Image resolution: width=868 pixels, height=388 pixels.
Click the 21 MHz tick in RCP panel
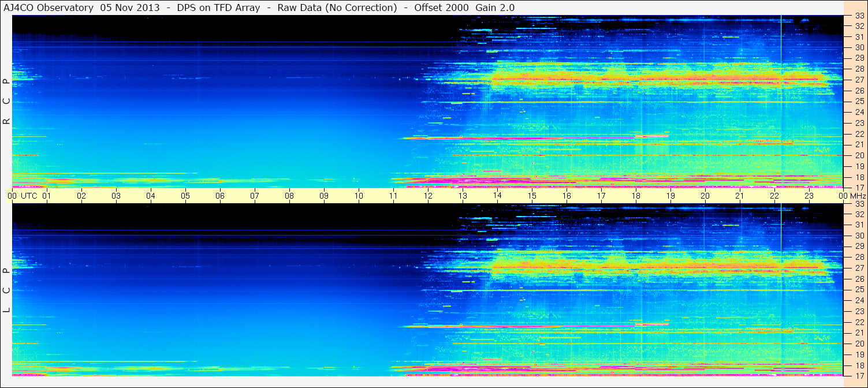[x=859, y=144]
